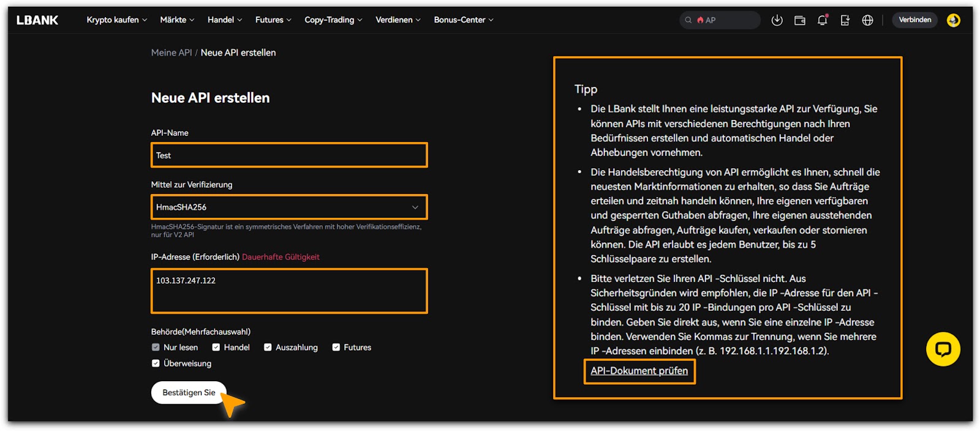Open the deposit download icon
Image resolution: width=980 pixels, height=435 pixels.
(x=777, y=20)
